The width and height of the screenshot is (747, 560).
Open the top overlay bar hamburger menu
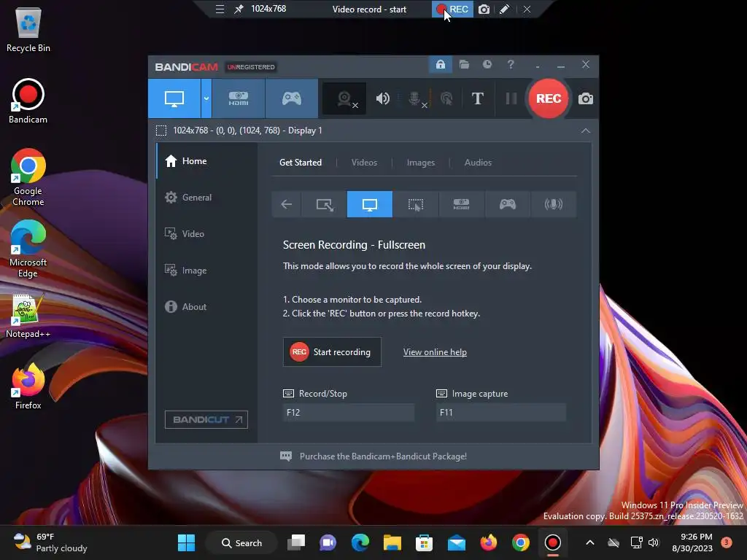click(x=220, y=9)
